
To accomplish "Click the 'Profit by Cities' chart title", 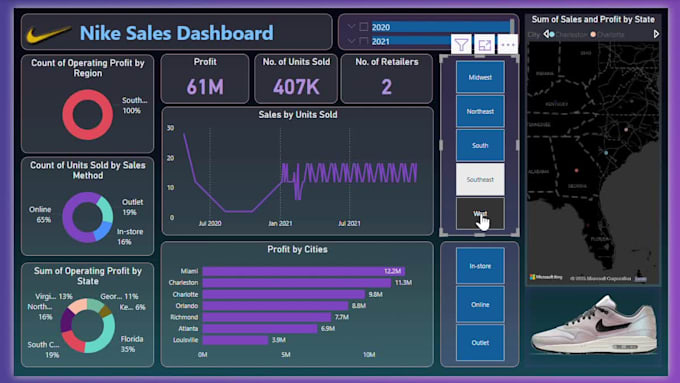I will click(x=298, y=249).
